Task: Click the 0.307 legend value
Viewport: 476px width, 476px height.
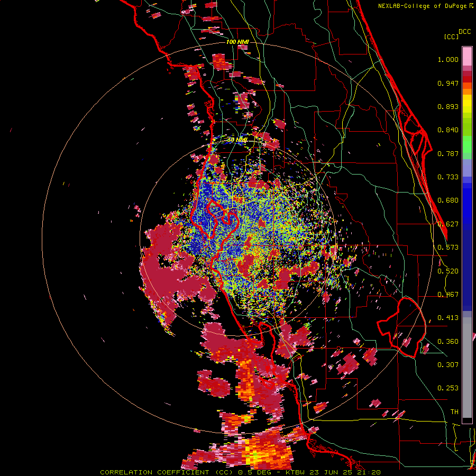Action: coord(448,364)
